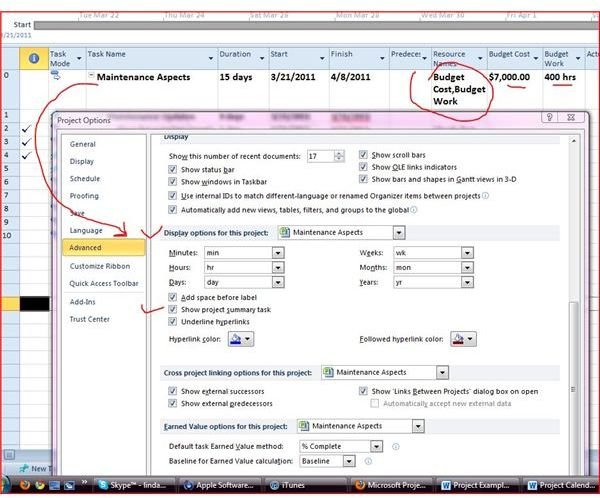Click the info indicator column header icon
This screenshot has width=600, height=498.
pyautogui.click(x=34, y=58)
